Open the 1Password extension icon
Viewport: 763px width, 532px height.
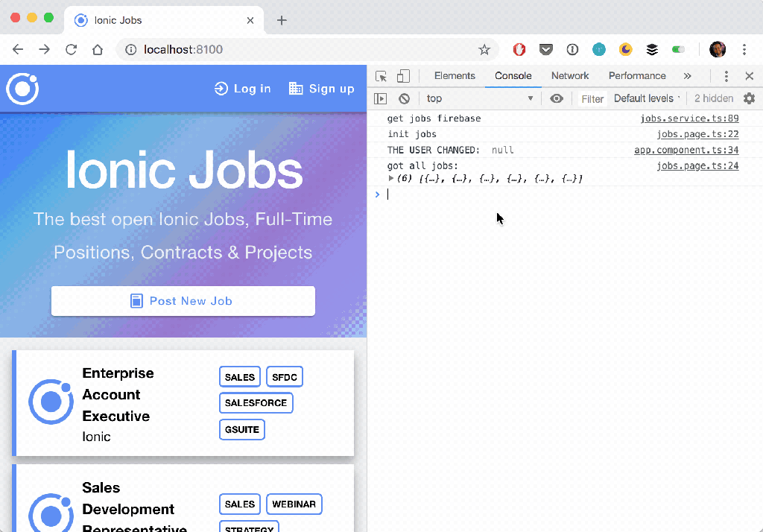tap(572, 49)
